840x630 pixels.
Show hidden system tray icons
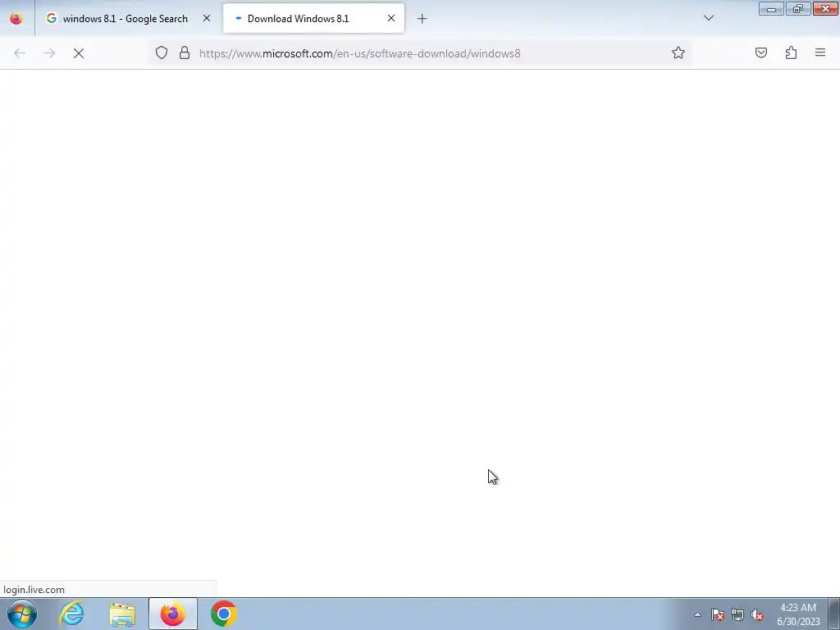[697, 614]
